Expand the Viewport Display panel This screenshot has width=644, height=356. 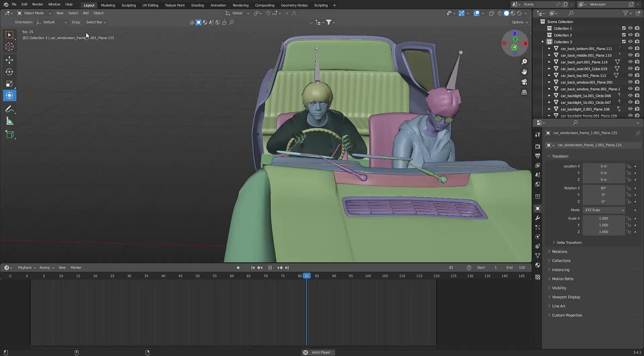(x=566, y=297)
